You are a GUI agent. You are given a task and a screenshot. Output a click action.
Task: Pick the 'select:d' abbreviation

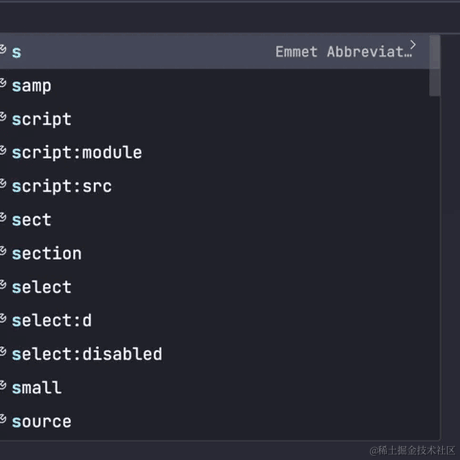(x=215, y=321)
